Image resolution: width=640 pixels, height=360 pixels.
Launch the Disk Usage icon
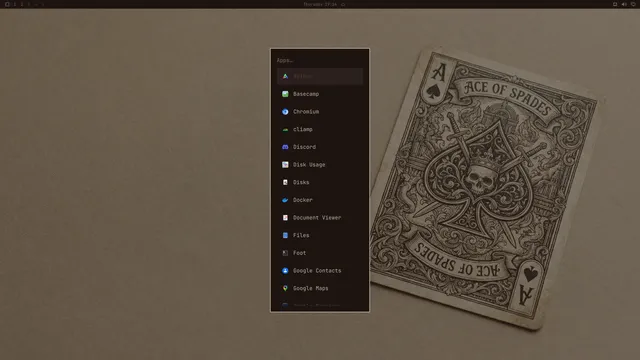(x=285, y=164)
